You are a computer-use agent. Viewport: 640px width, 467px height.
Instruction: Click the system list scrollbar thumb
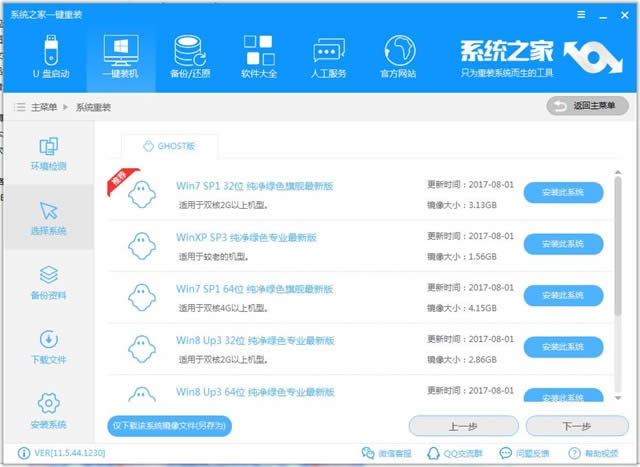click(x=618, y=246)
